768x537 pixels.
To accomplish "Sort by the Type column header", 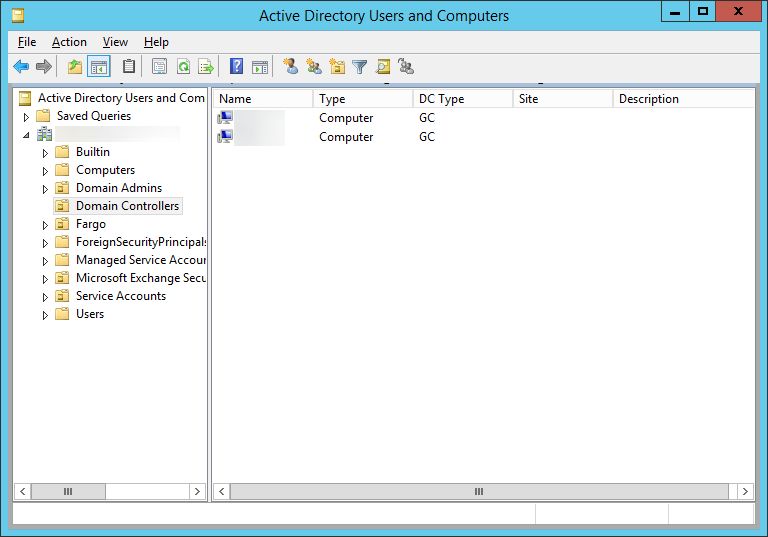I will tap(363, 98).
